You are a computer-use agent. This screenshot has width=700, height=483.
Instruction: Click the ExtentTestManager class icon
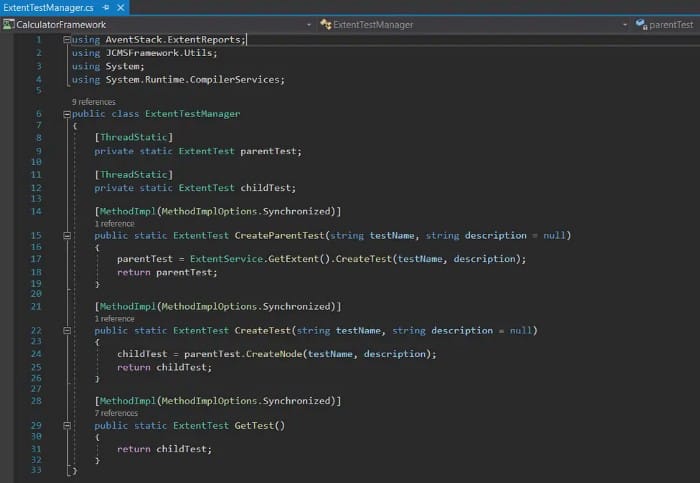[325, 25]
